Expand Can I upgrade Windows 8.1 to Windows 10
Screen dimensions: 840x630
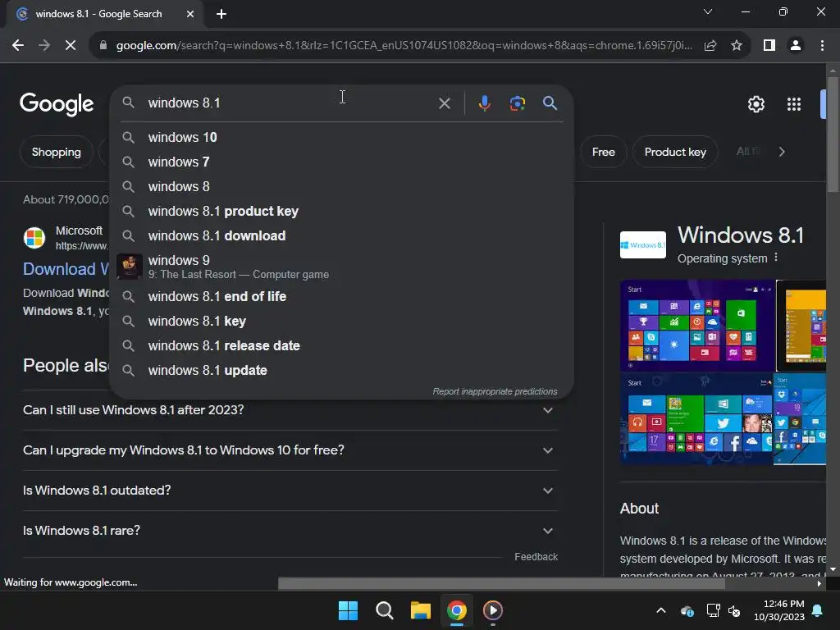click(x=290, y=450)
